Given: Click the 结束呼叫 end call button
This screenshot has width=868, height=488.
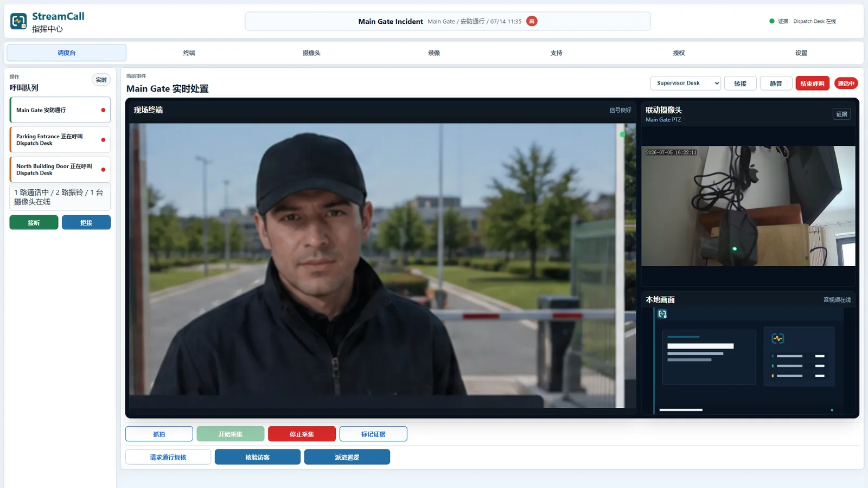Looking at the screenshot, I should pos(812,84).
